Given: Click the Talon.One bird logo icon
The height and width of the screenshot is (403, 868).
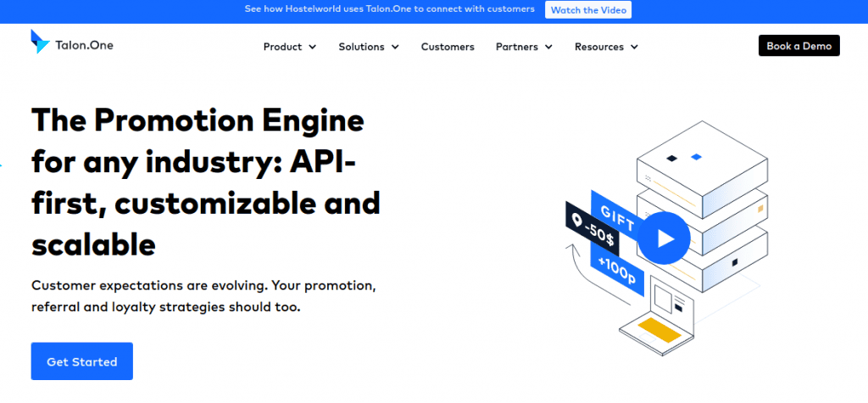Looking at the screenshot, I should [40, 42].
